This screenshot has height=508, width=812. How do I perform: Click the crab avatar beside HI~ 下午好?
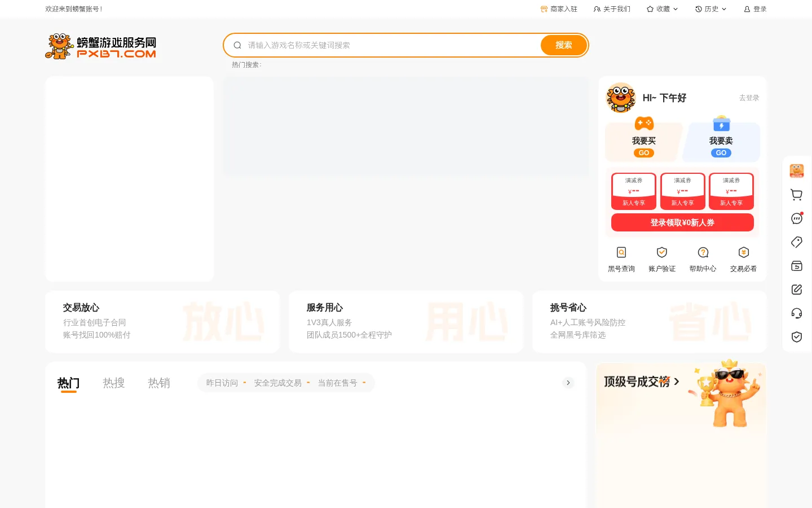[x=621, y=98]
